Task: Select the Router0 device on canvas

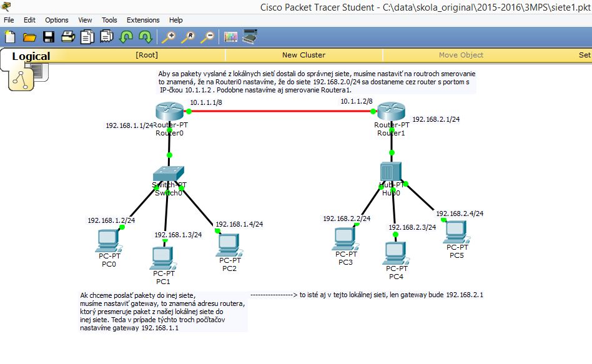Action: (x=168, y=112)
